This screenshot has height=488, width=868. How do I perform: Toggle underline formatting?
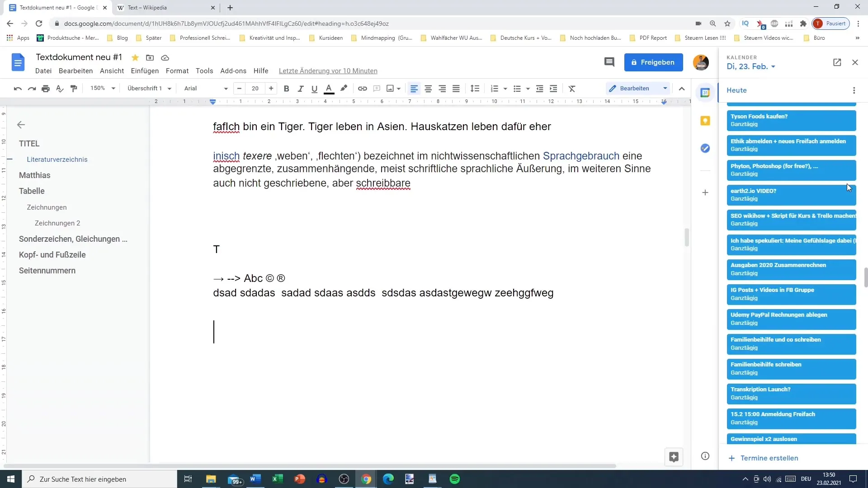point(315,89)
